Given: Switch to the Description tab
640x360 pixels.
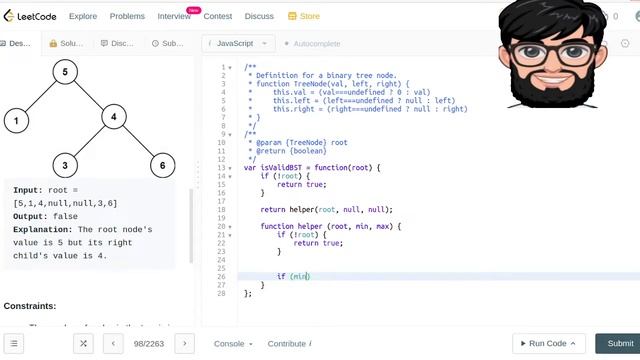Looking at the screenshot, I should [16, 43].
